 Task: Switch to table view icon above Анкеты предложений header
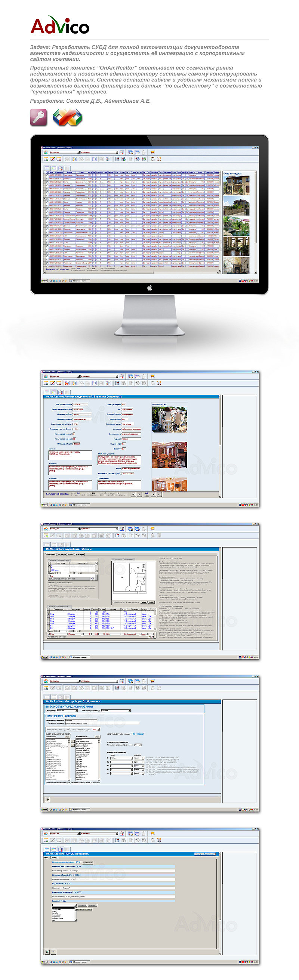coord(47,392)
